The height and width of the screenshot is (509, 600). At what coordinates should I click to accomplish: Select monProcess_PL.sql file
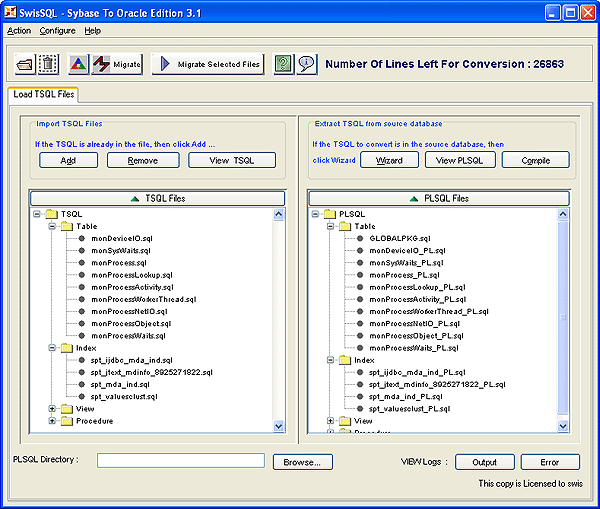[404, 275]
